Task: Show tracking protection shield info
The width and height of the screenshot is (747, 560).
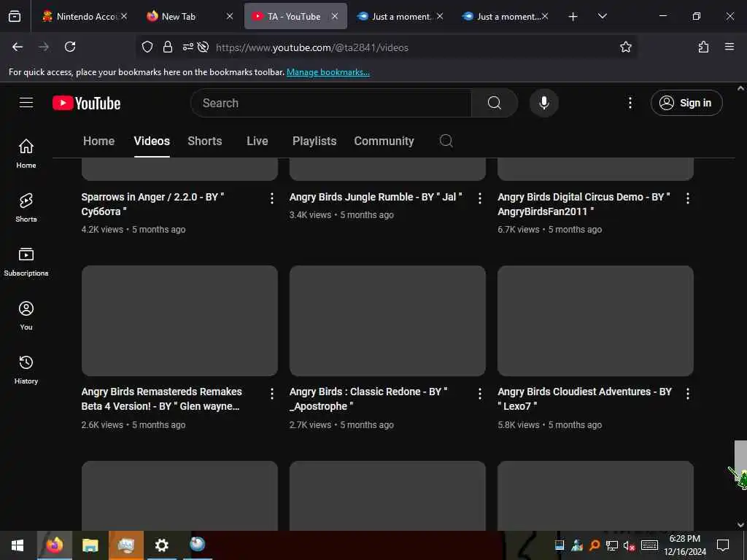Action: tap(147, 47)
